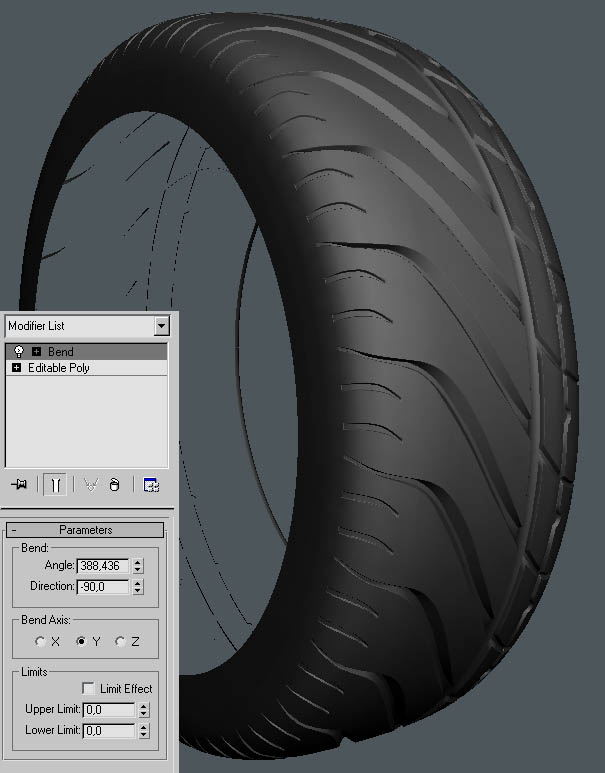
Task: Expand the Editable Poly entry
Action: (16, 368)
